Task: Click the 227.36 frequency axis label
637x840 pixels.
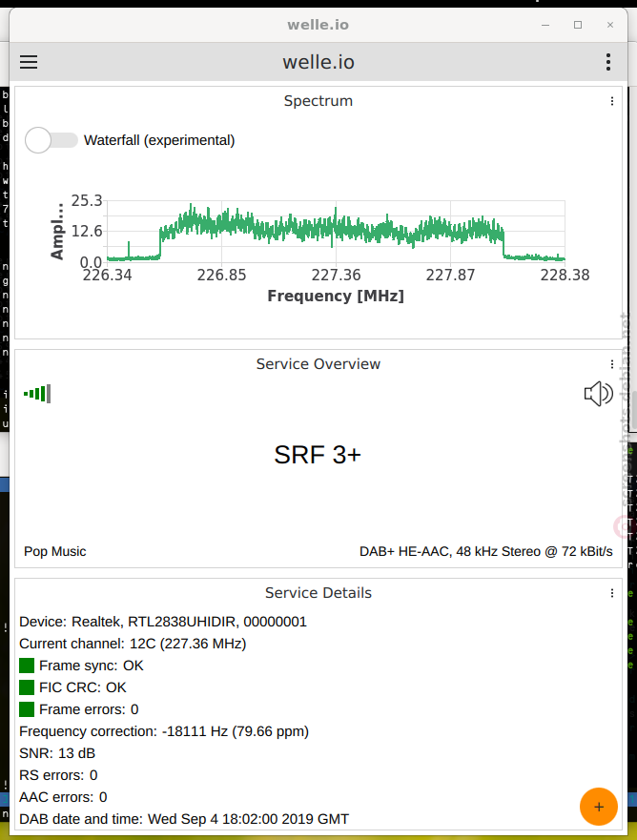Action: coord(336,275)
